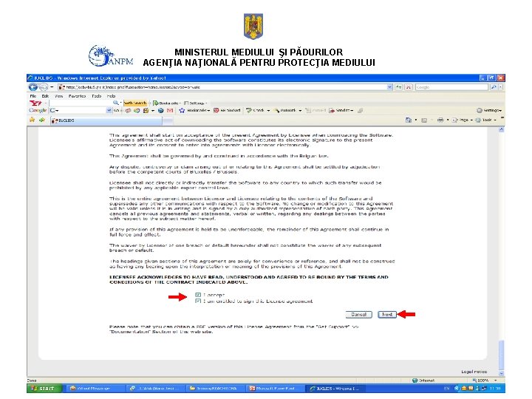Open the Google toolbar Settings menu
The height and width of the screenshot is (399, 532).
pyautogui.click(x=489, y=110)
